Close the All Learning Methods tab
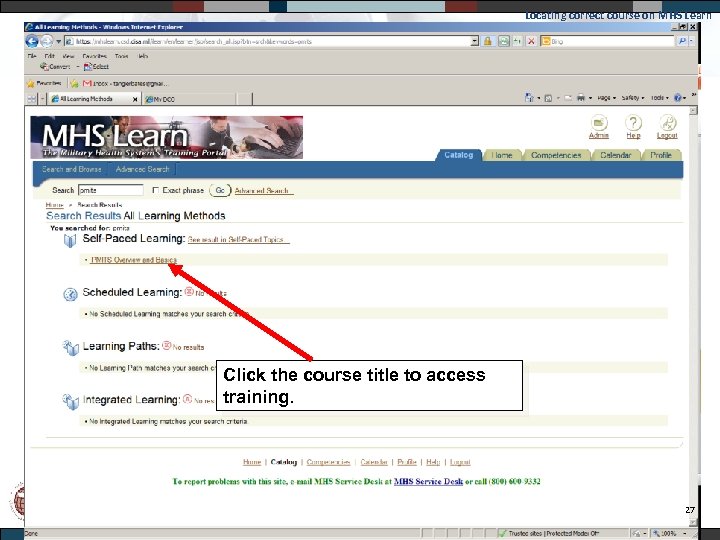This screenshot has height=540, width=720. 135,99
